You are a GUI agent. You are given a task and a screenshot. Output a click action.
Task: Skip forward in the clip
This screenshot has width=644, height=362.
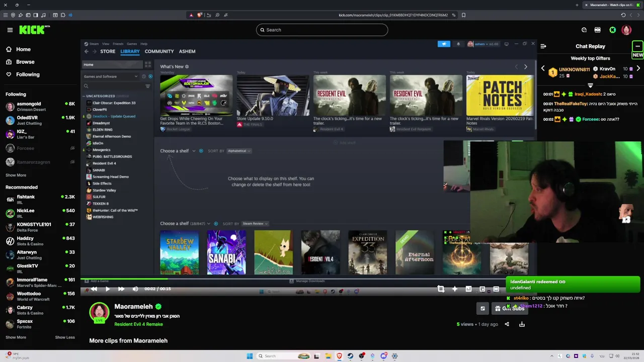point(121,289)
